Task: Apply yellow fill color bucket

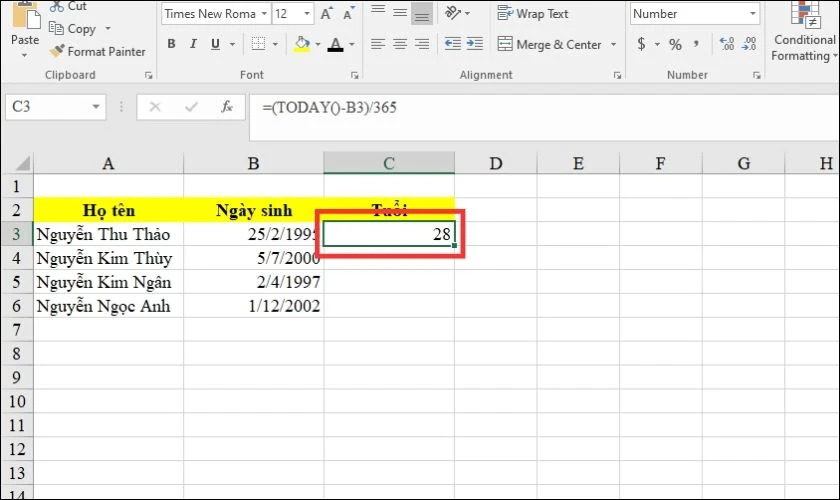Action: 302,44
